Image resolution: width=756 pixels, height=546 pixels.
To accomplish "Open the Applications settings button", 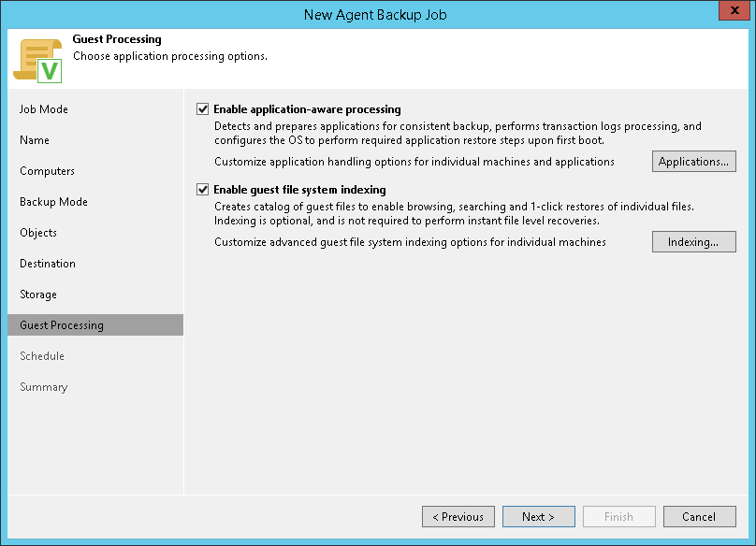I will pyautogui.click(x=693, y=162).
